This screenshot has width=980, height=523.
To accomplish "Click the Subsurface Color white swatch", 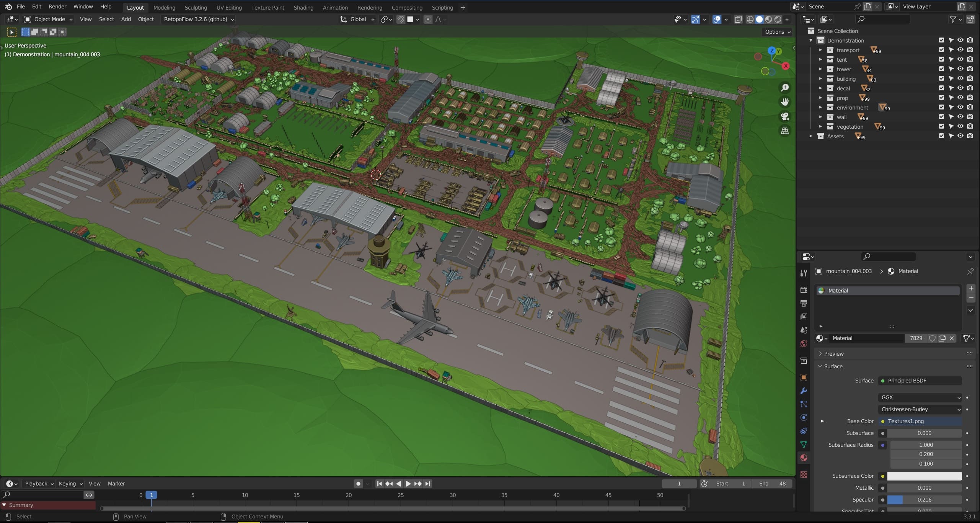I will (924, 476).
